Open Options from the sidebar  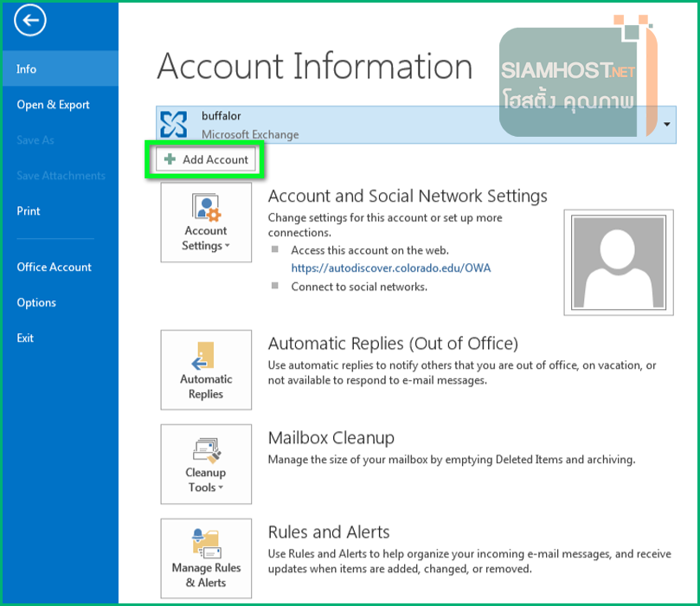point(36,303)
